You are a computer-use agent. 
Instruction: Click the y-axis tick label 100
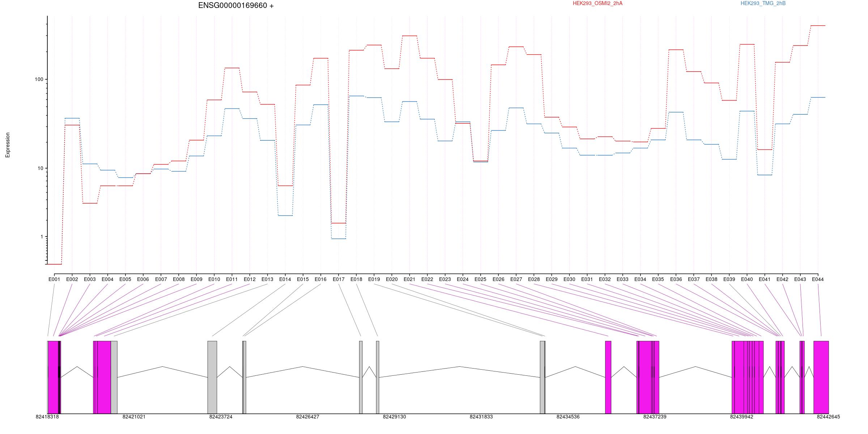click(39, 80)
